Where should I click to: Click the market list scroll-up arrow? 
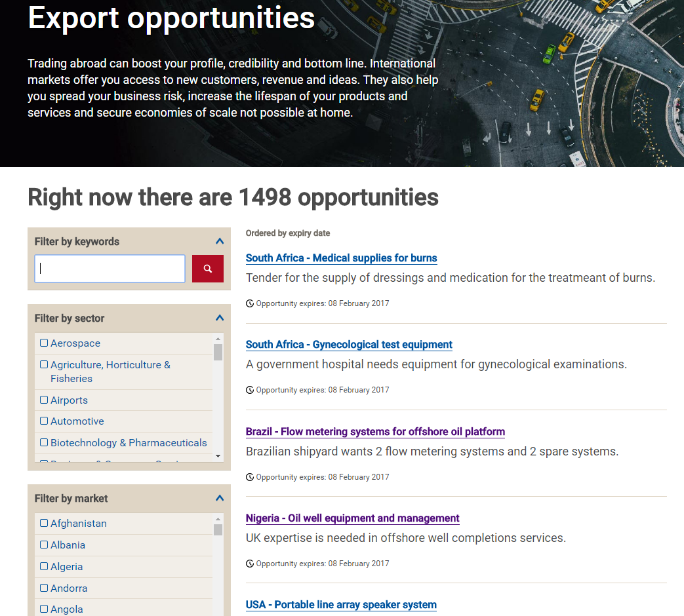tap(218, 518)
